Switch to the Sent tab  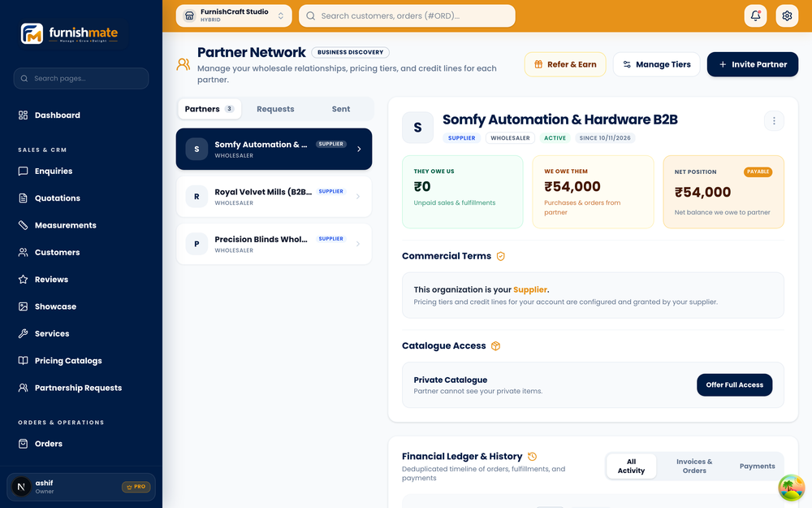click(341, 109)
